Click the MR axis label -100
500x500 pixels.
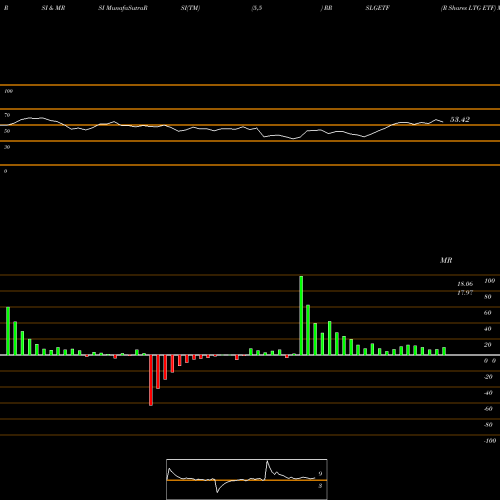point(489,441)
